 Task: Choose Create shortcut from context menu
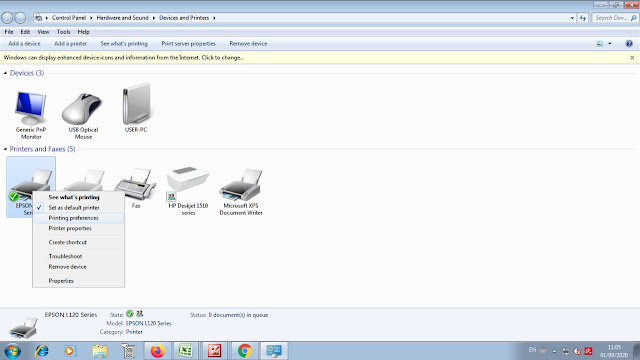pos(79,242)
